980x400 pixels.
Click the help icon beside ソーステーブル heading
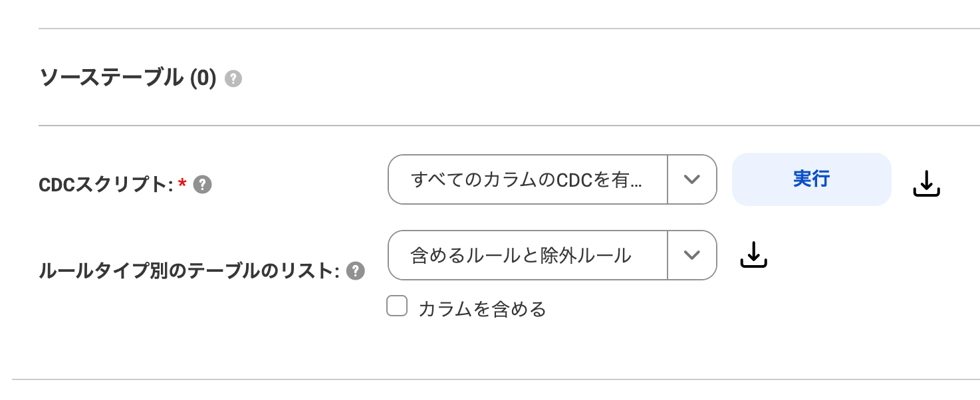pyautogui.click(x=233, y=80)
